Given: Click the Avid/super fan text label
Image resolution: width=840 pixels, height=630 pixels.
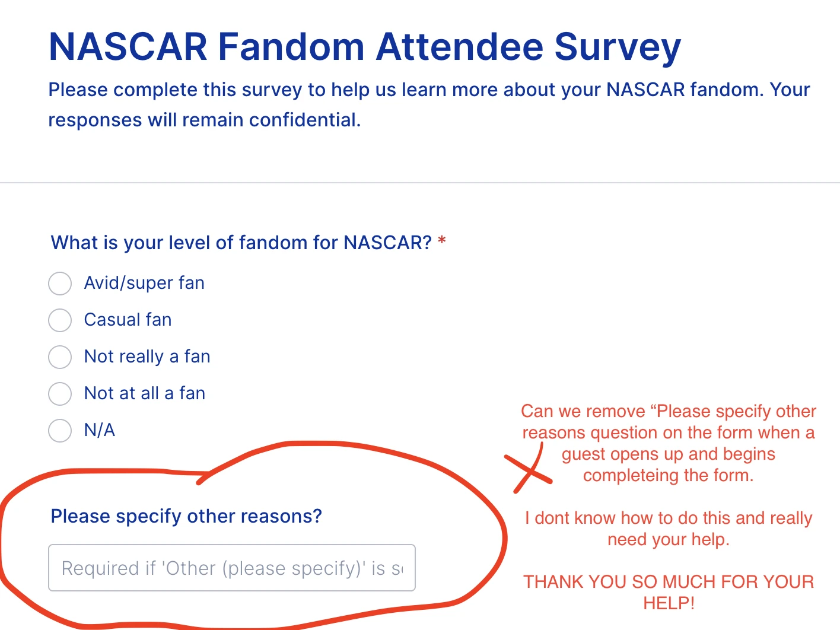Looking at the screenshot, I should pyautogui.click(x=144, y=283).
